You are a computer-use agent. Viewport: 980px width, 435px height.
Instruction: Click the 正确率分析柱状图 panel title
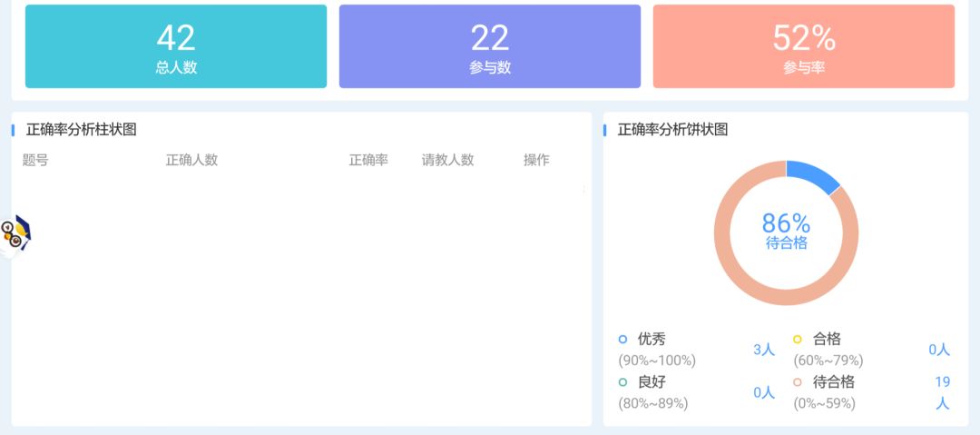click(x=82, y=130)
